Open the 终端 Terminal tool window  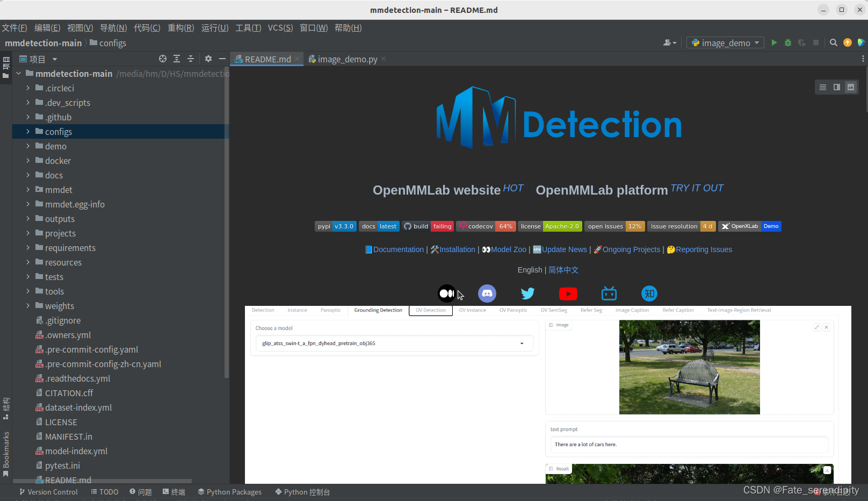pos(174,492)
